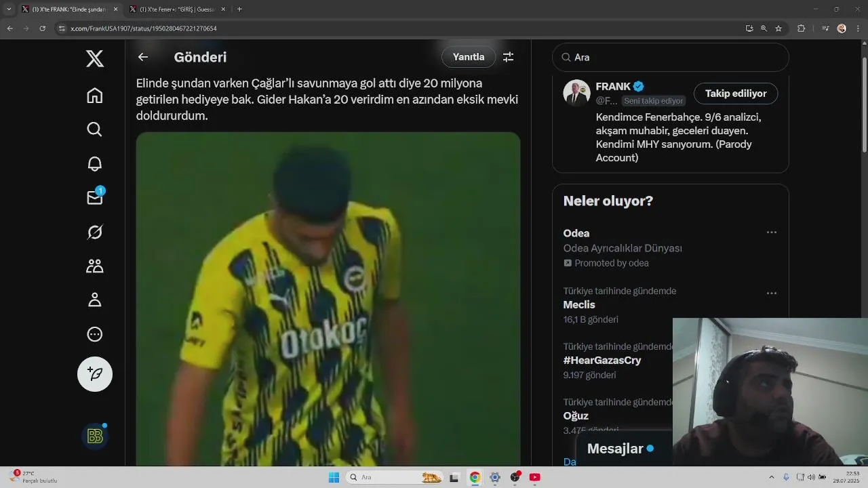Close the Fener+ GİRİŞ browser tab
868x488 pixels.
[x=223, y=9]
